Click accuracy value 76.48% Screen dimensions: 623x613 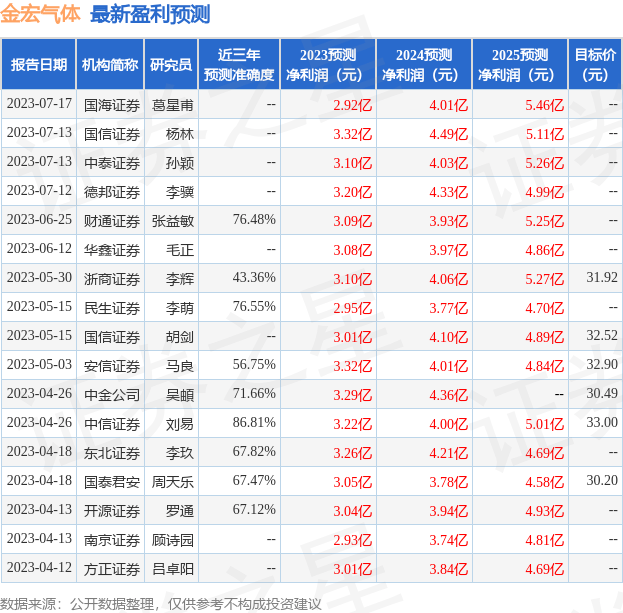254,220
